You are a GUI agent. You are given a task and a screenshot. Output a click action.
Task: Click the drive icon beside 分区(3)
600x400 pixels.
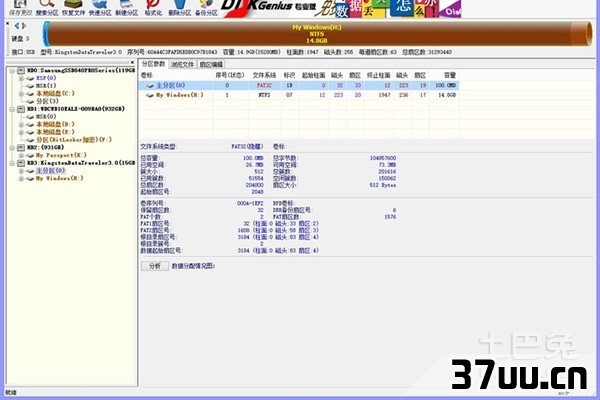pos(30,101)
